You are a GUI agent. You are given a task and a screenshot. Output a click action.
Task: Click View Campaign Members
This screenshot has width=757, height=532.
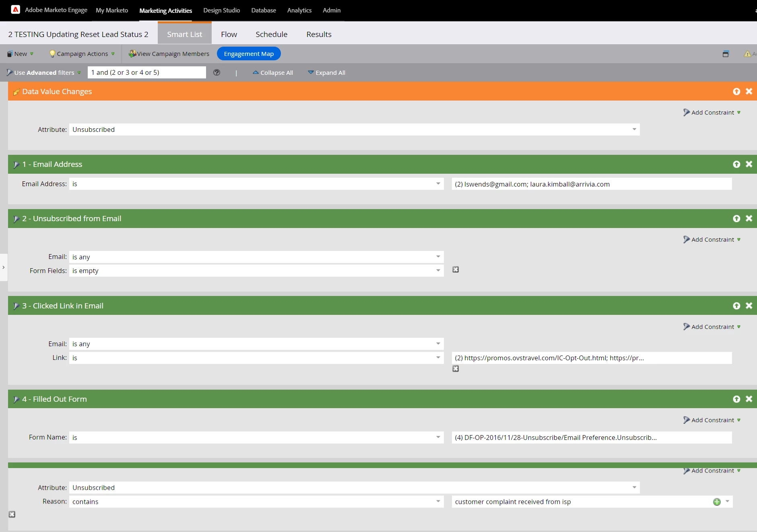[x=169, y=54]
